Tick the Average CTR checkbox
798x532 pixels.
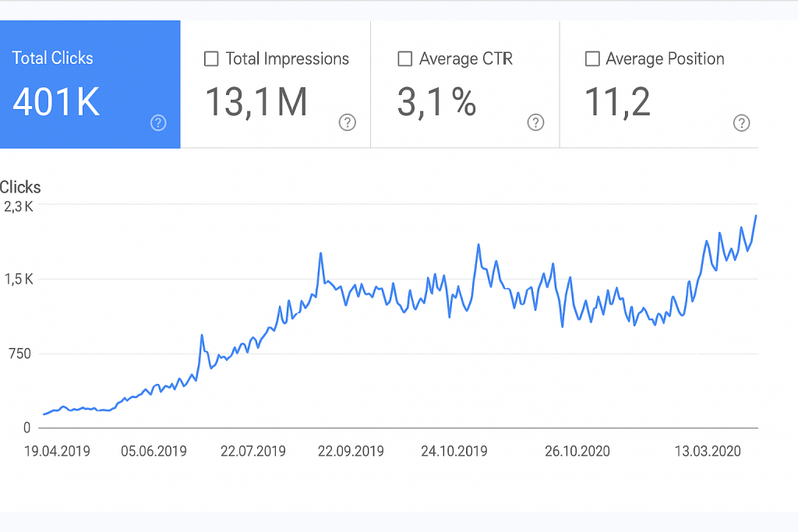(x=404, y=59)
